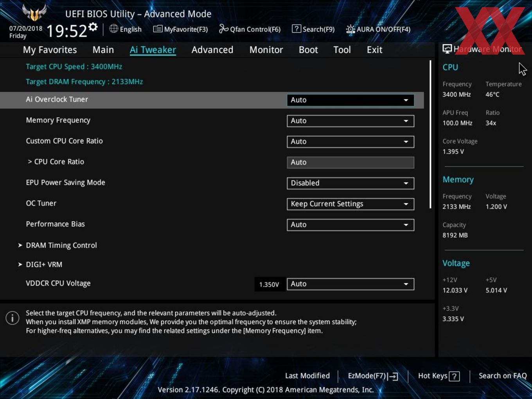Click the 1.350V voltage value
The width and height of the screenshot is (532, 399).
(269, 284)
